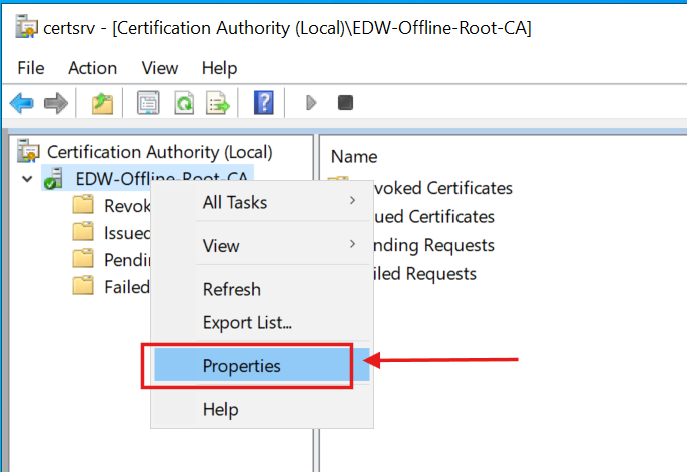Click the Back arrow toolbar icon
This screenshot has height=472, width=687.
point(21,103)
